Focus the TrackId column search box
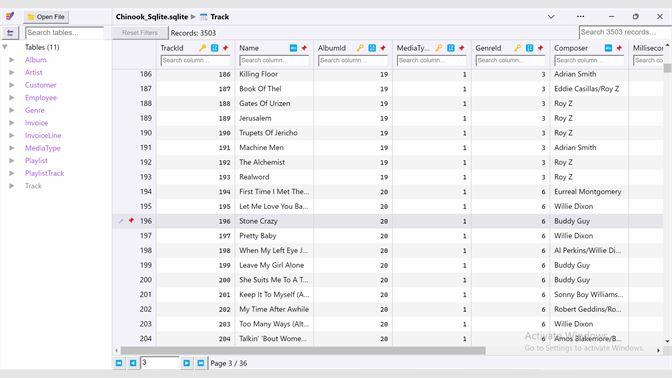672x378 pixels. [195, 60]
